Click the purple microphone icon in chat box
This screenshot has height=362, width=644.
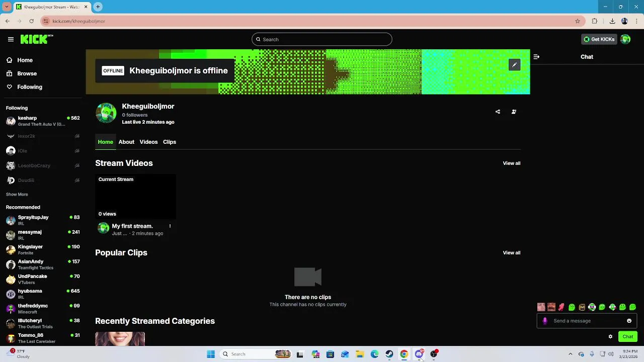point(545,321)
